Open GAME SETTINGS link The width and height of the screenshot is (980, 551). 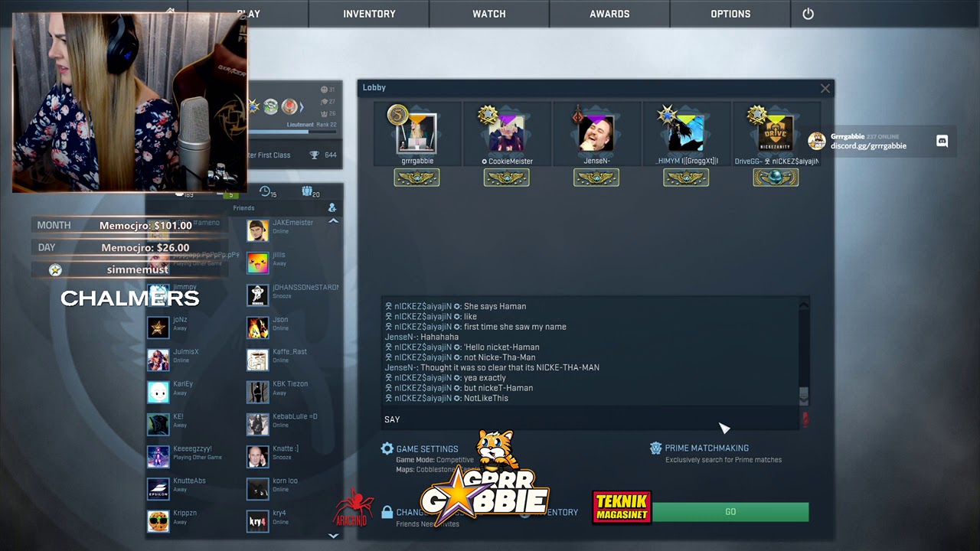[427, 449]
